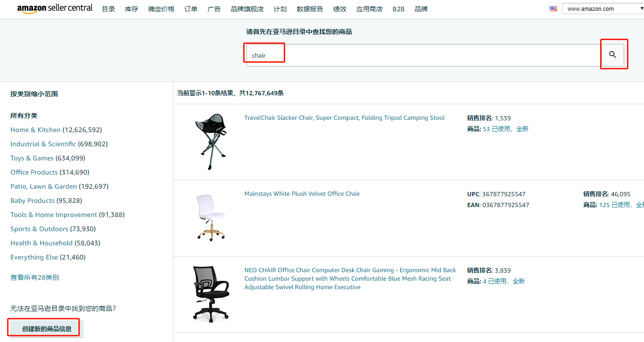The width and height of the screenshot is (644, 342).
Task: Click the 所有分类 heading
Action: 24,116
